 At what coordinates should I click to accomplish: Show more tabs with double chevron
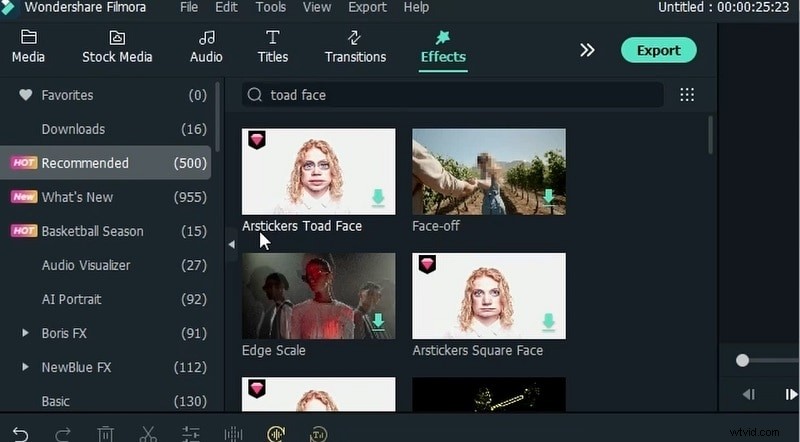point(587,50)
